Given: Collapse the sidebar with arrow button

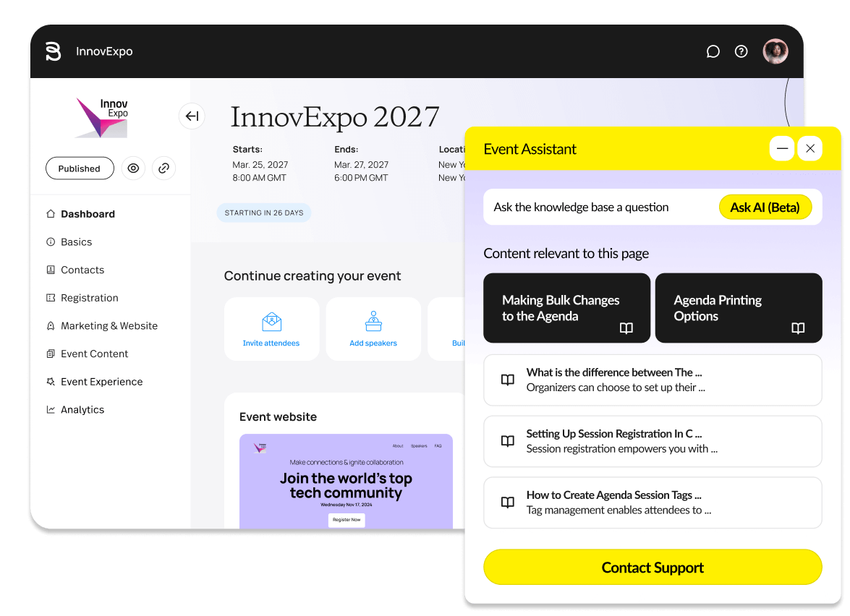Looking at the screenshot, I should tap(192, 116).
